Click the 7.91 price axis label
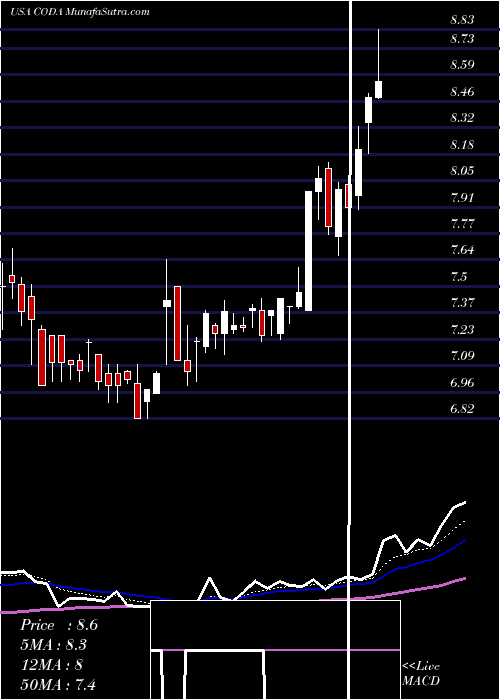The image size is (500, 700). 462,198
